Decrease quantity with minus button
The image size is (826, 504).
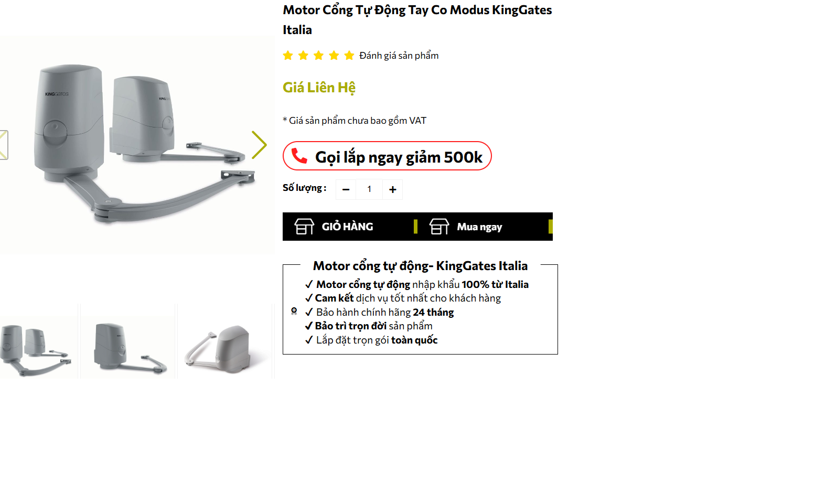click(346, 189)
